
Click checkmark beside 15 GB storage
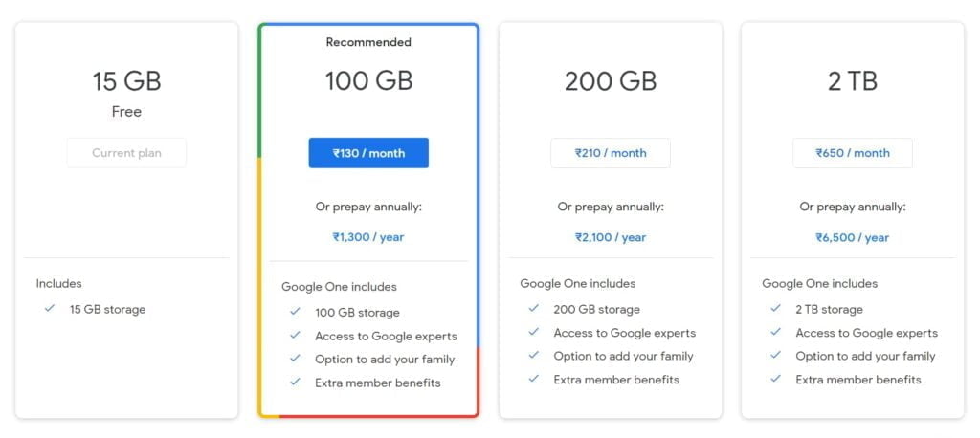pos(50,308)
